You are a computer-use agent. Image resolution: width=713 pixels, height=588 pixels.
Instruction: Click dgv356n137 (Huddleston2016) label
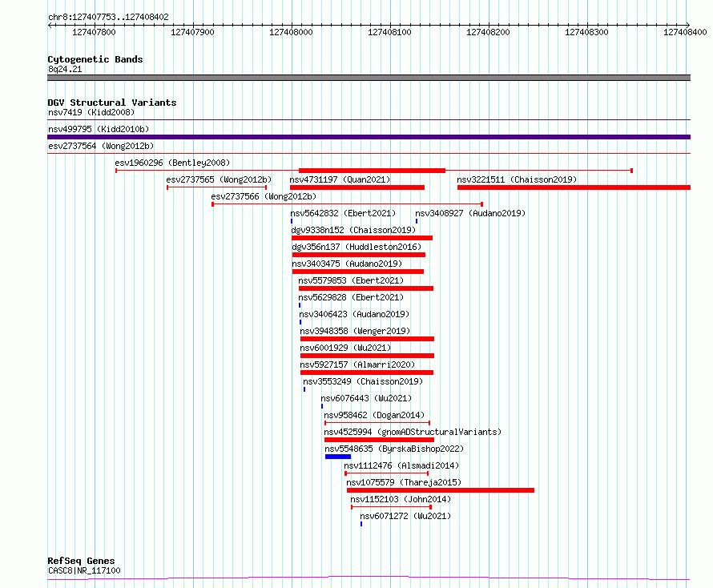click(x=356, y=247)
